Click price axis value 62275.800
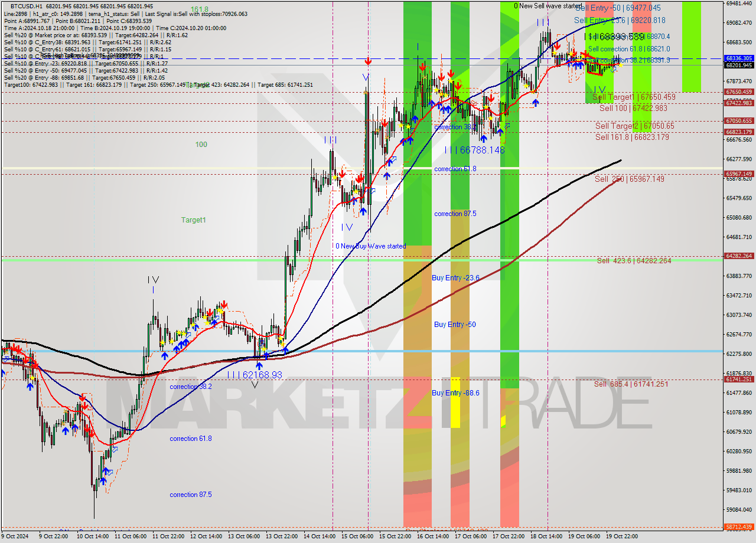The image size is (756, 543). click(x=739, y=354)
